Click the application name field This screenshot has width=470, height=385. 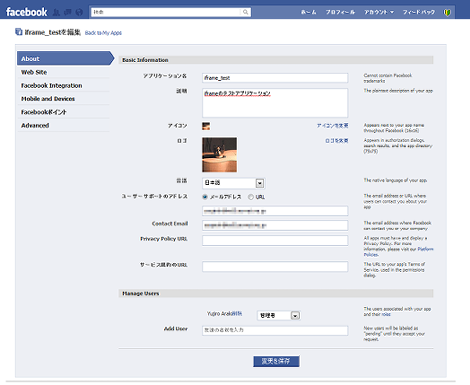[x=275, y=78]
